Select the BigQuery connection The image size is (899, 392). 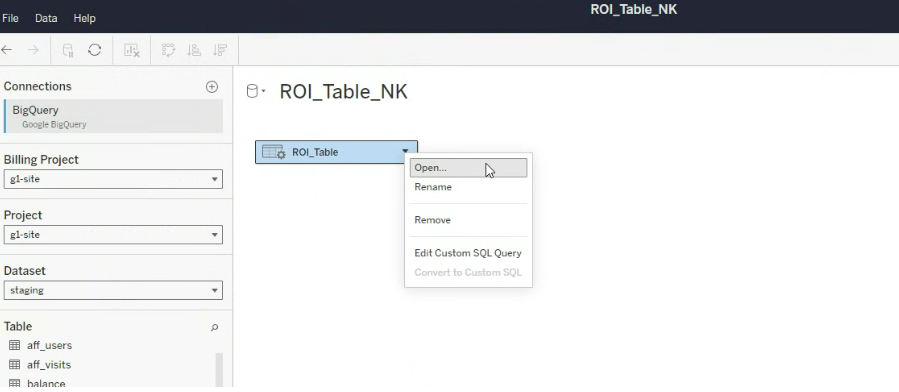click(113, 116)
